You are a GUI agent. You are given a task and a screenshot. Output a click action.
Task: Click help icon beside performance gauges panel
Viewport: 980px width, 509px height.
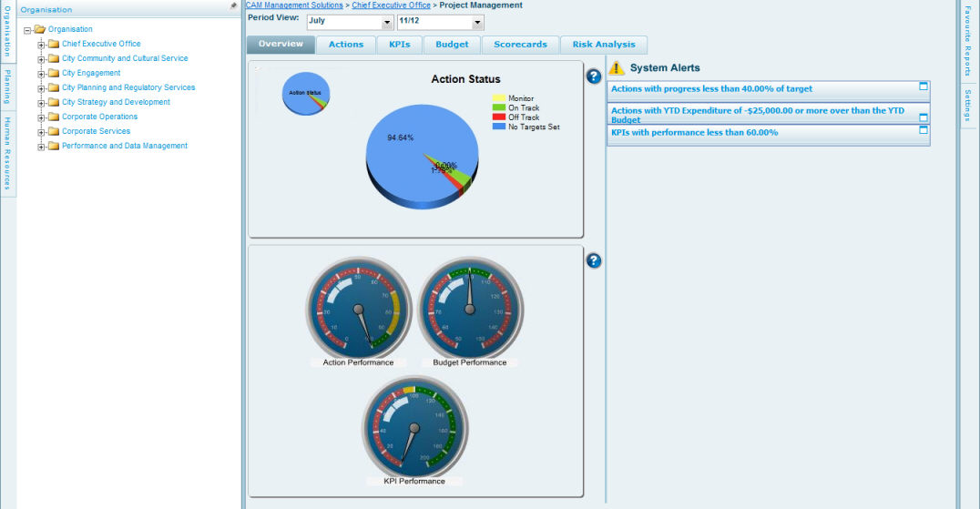point(594,261)
